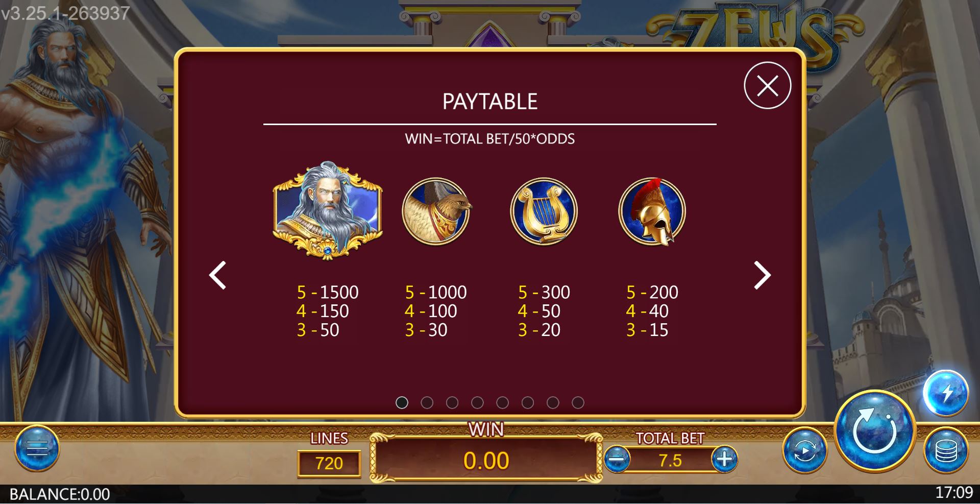
Task: Click the Spartan helmet symbol icon
Action: pyautogui.click(x=652, y=211)
